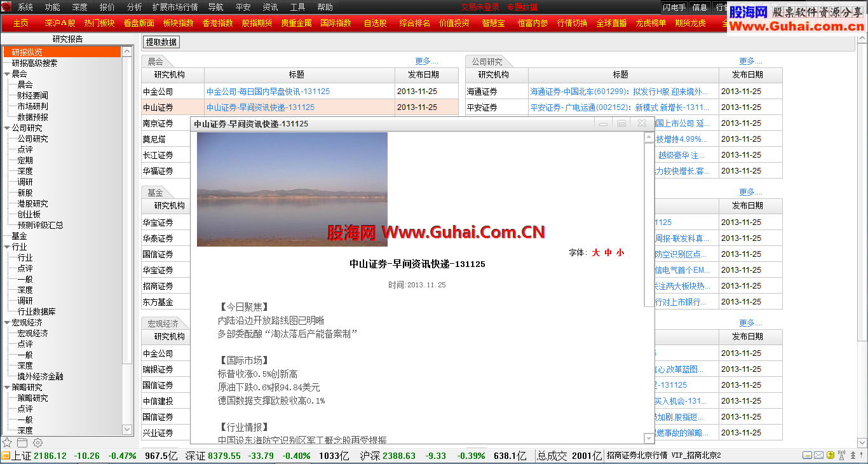The width and height of the screenshot is (868, 464).
Task: Close the 中山证券-早间资讯快递 popup window
Action: [642, 123]
